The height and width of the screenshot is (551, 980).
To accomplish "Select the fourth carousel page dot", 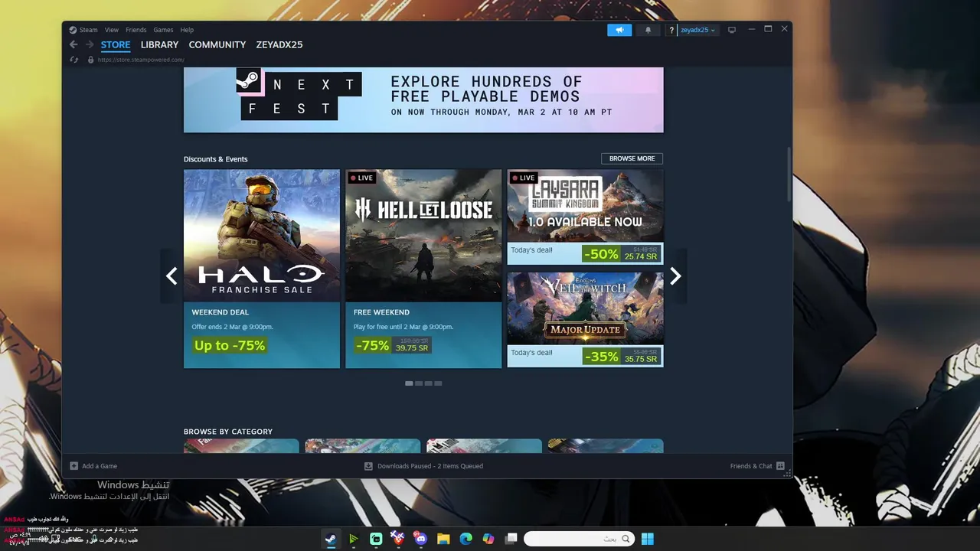I will click(438, 383).
